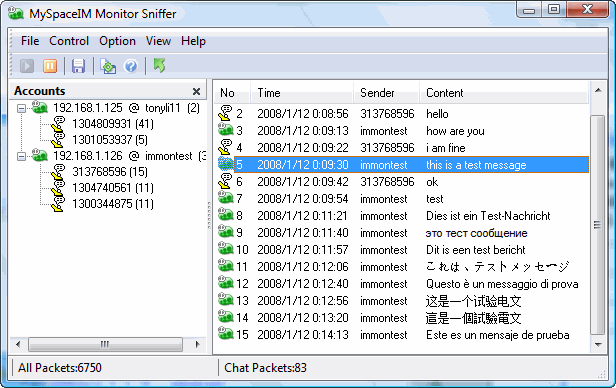This screenshot has width=616, height=388.
Task: Open the Control menu
Action: pyautogui.click(x=69, y=41)
